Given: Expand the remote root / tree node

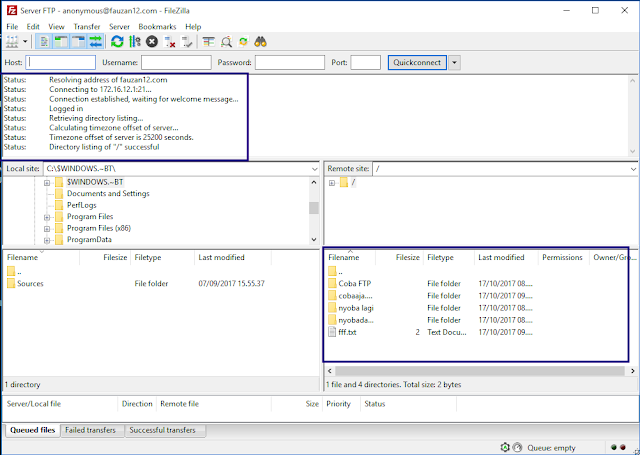Looking at the screenshot, I should [332, 183].
